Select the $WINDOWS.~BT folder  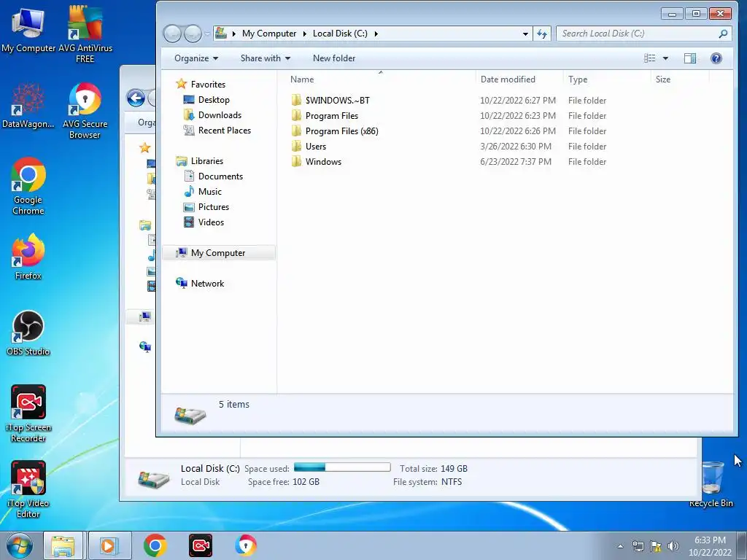(x=337, y=101)
